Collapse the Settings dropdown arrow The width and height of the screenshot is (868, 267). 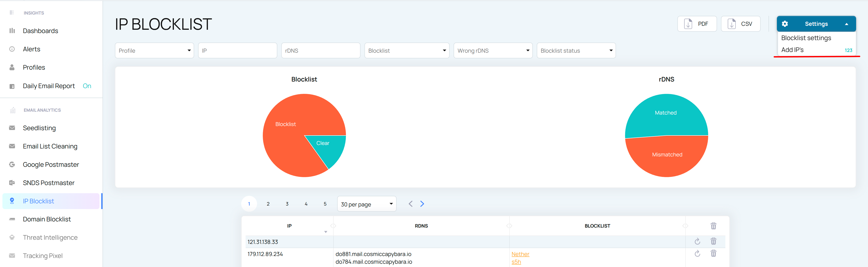click(x=846, y=24)
